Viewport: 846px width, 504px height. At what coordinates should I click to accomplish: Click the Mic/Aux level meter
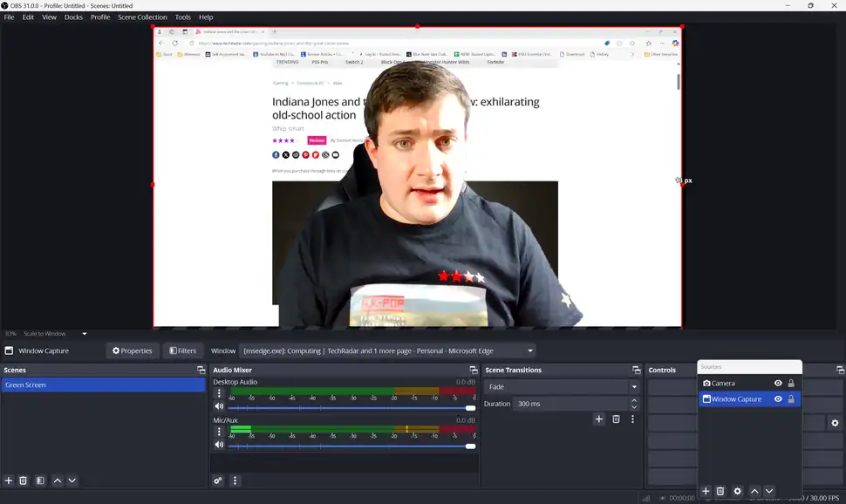pos(353,429)
